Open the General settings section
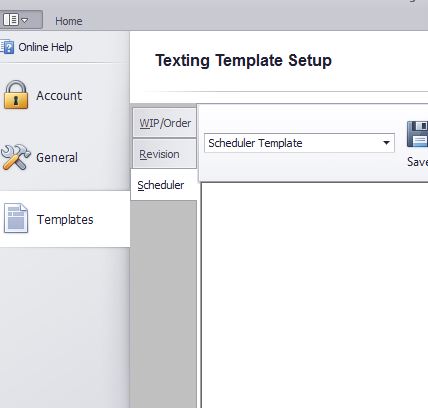428x408 pixels. click(x=57, y=157)
